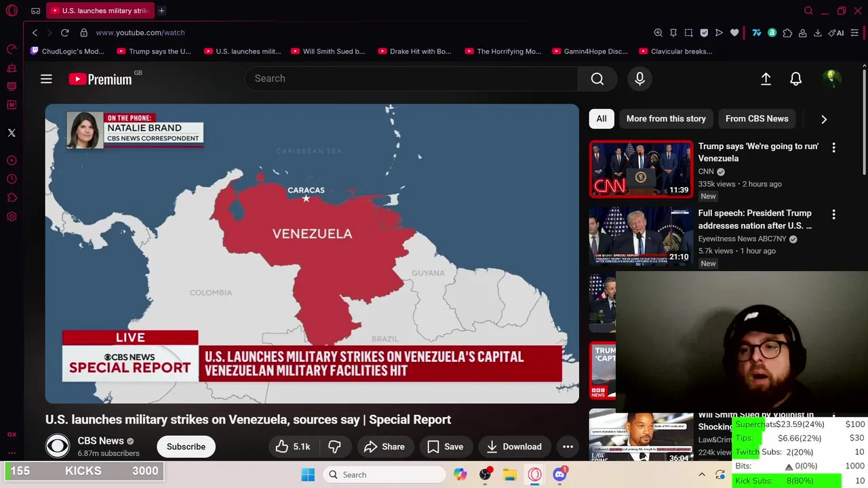Screen dimensions: 868x488
Task: Open browser downloads icon in toolbar
Action: click(818, 33)
